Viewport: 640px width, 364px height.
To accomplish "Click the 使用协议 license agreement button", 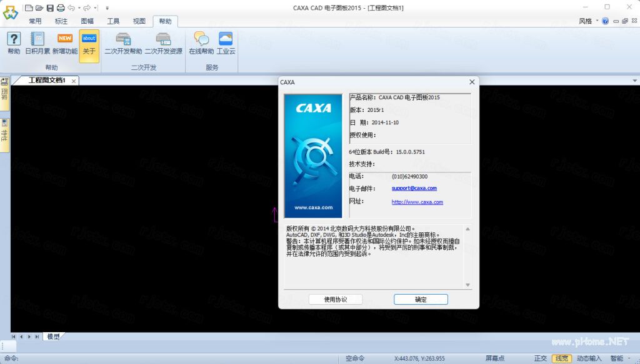I will point(334,299).
